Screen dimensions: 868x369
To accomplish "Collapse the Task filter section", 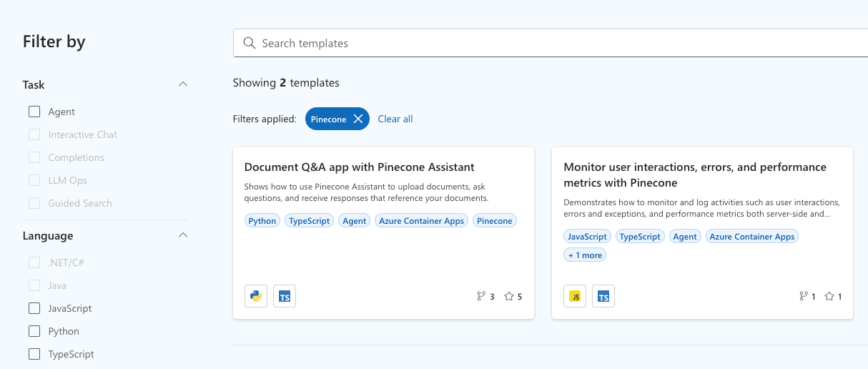I will (x=183, y=84).
